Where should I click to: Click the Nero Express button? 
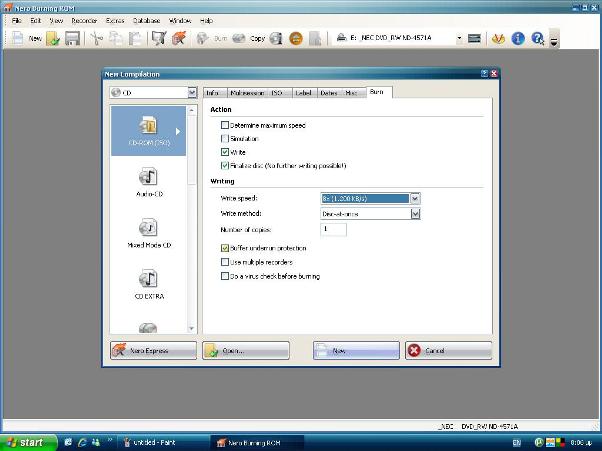click(153, 350)
